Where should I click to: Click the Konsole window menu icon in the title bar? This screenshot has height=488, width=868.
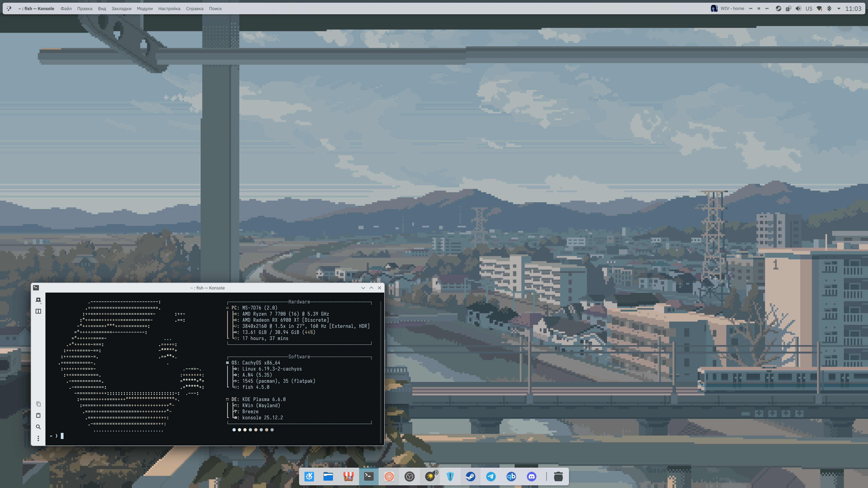36,288
